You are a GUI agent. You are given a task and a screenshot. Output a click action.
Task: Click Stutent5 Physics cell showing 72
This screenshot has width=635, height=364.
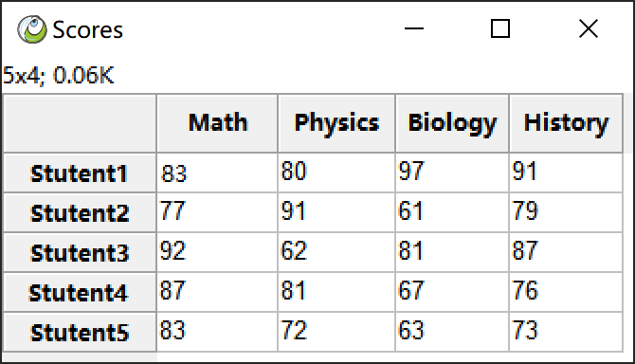(336, 332)
